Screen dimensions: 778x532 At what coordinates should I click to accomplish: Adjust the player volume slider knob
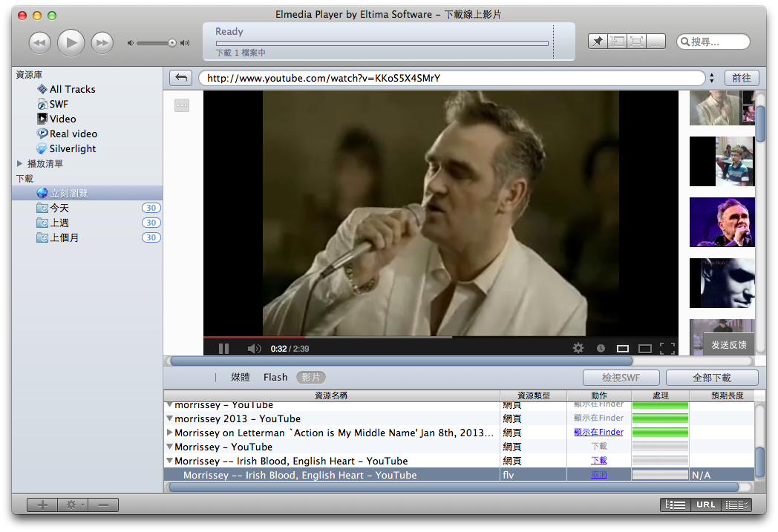click(171, 43)
